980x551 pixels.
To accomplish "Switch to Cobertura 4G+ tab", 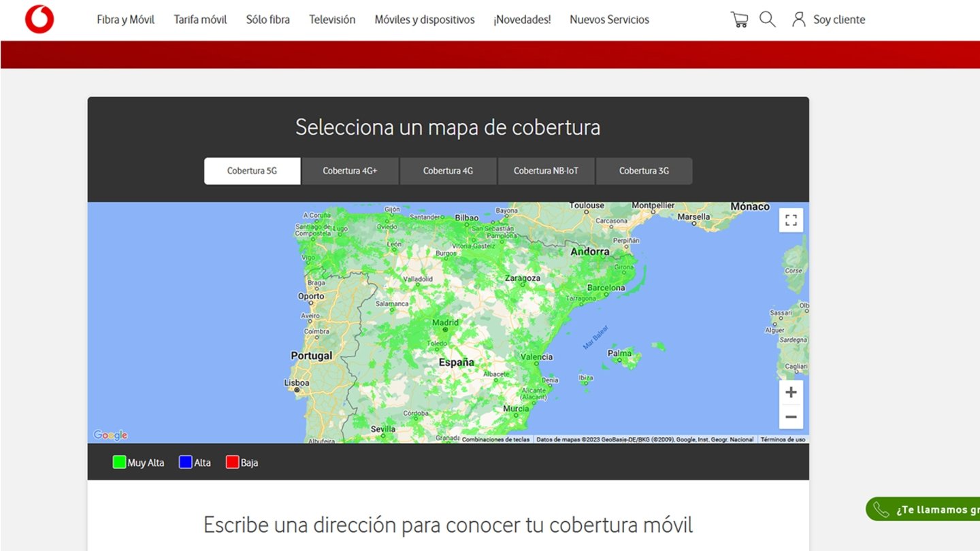I will 350,171.
